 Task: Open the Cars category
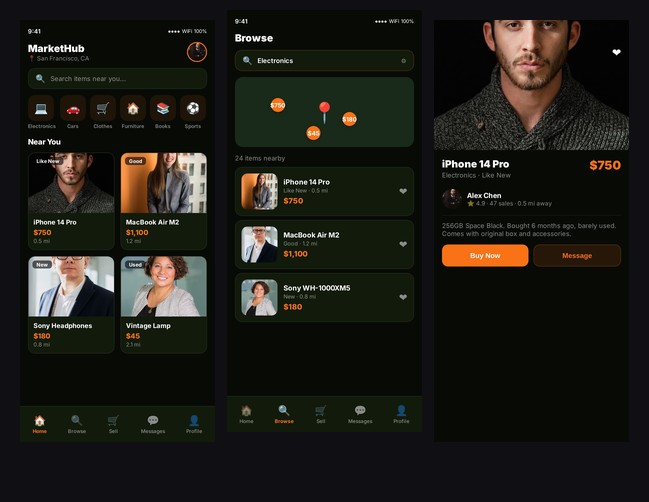click(73, 108)
